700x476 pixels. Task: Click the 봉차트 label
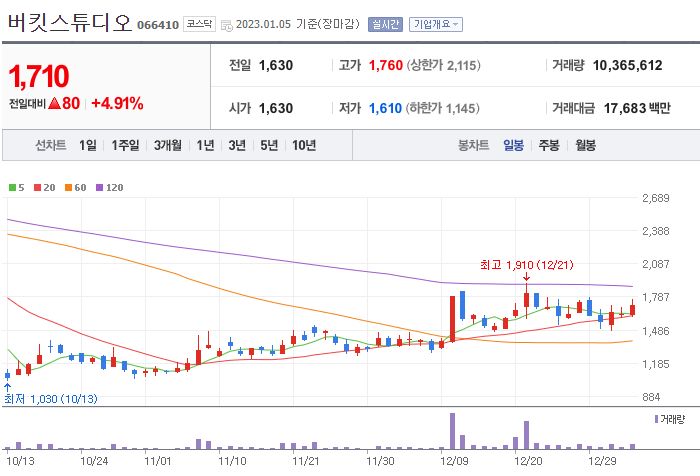pos(473,145)
